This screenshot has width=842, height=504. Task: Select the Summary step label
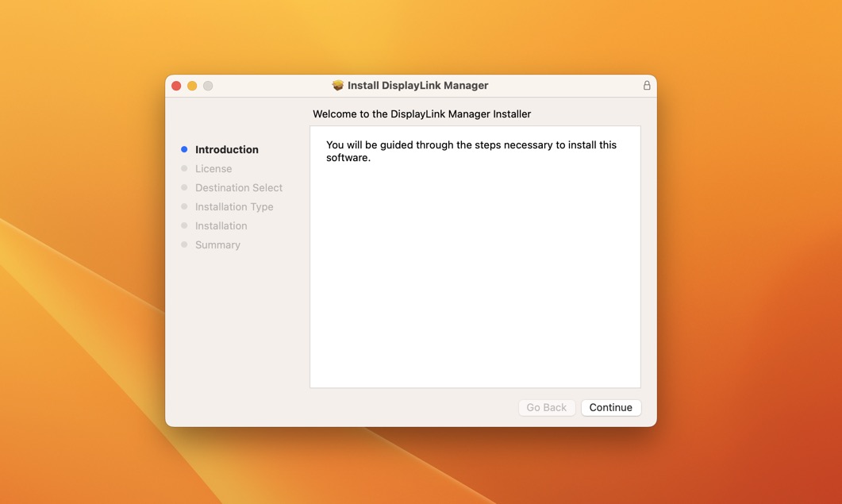217,244
